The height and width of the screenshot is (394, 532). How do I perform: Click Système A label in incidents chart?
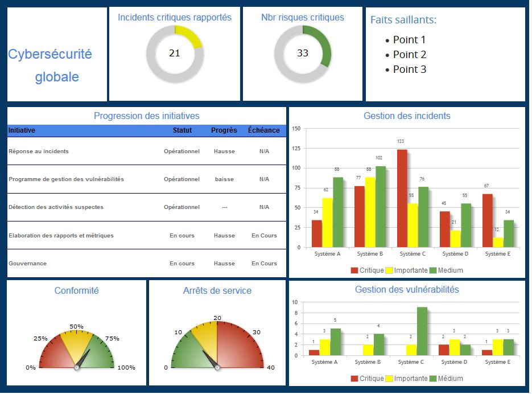pyautogui.click(x=327, y=254)
